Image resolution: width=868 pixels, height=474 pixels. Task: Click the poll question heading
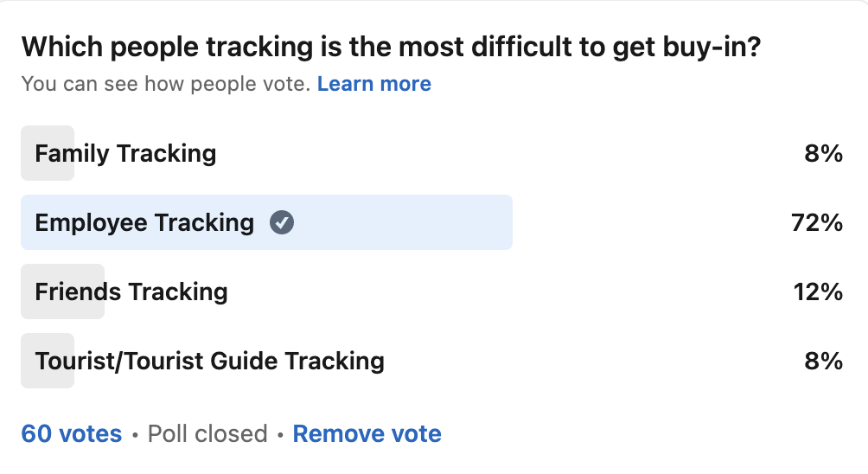[x=390, y=47]
